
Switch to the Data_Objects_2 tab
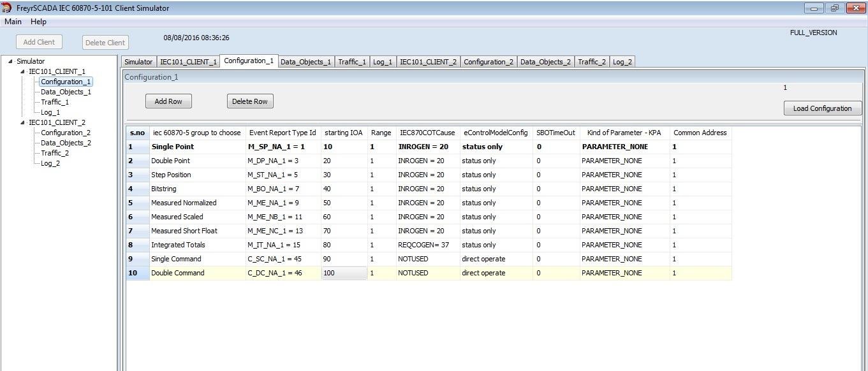[546, 62]
